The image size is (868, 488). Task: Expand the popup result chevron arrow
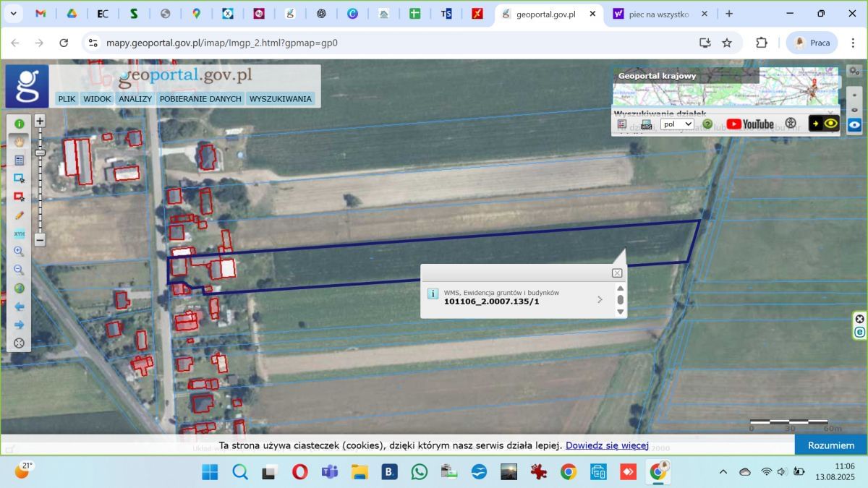600,299
